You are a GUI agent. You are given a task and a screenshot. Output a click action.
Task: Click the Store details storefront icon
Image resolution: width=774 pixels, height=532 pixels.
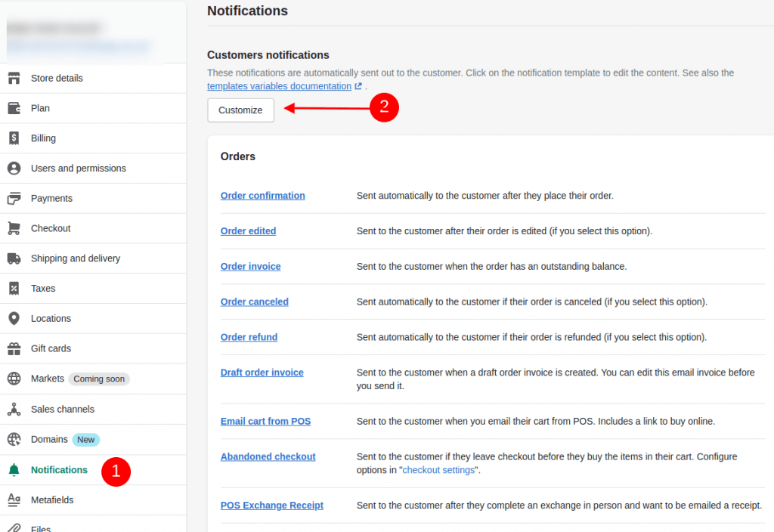coord(14,78)
